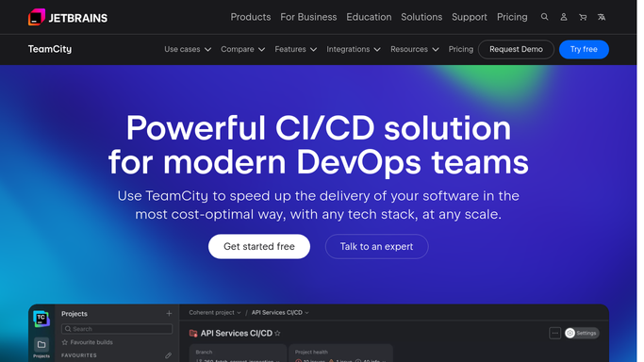
Task: Select the Projects folder icon in sidebar
Action: pyautogui.click(x=41, y=345)
